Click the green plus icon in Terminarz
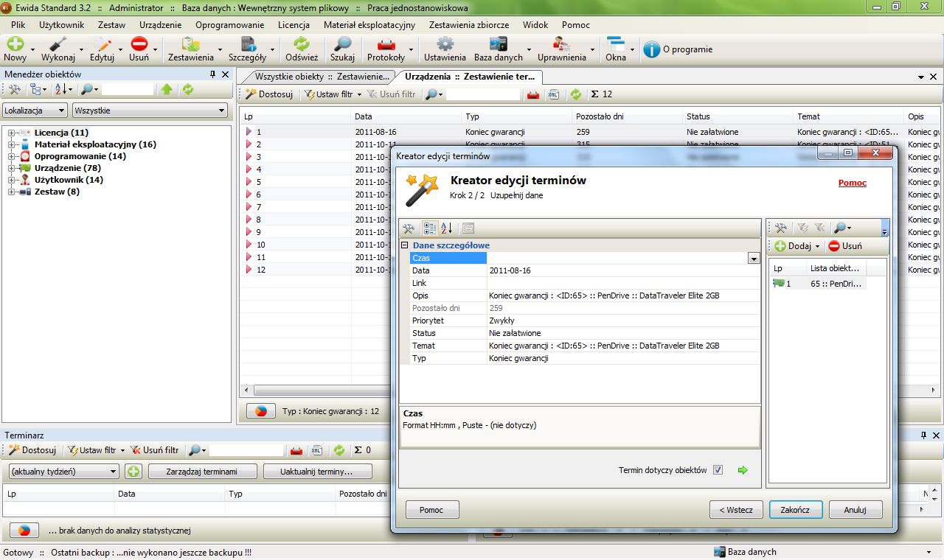Screen dimensions: 944x560 [133, 472]
